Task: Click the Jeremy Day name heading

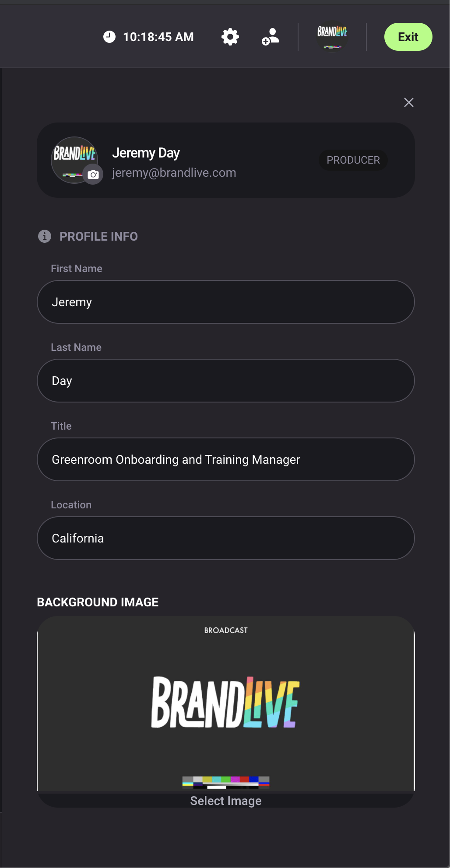Action: (146, 153)
